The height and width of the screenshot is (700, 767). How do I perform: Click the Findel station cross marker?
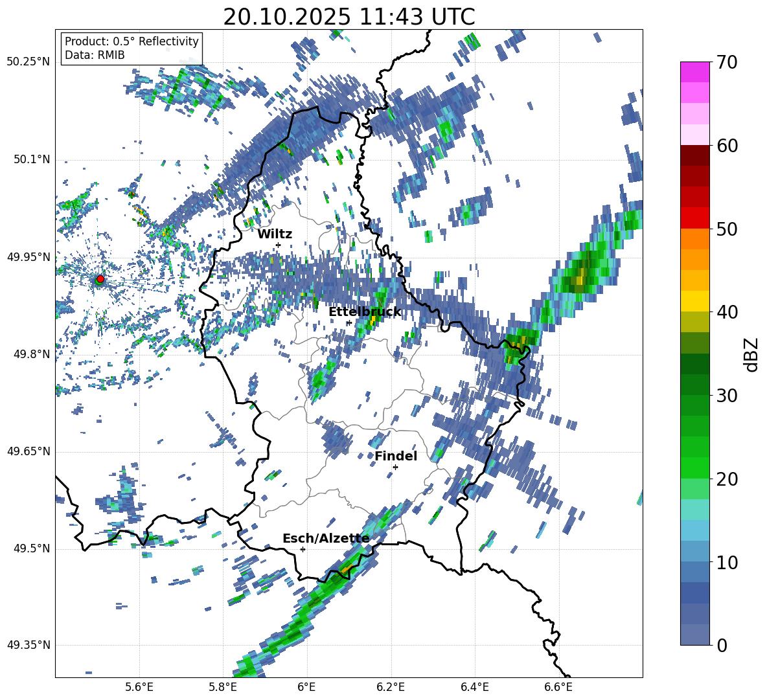(x=395, y=467)
